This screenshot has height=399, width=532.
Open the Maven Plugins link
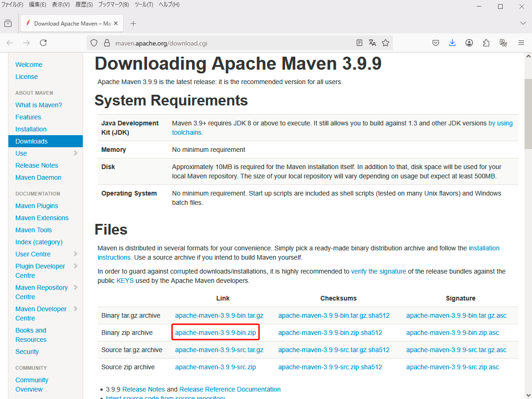(37, 206)
